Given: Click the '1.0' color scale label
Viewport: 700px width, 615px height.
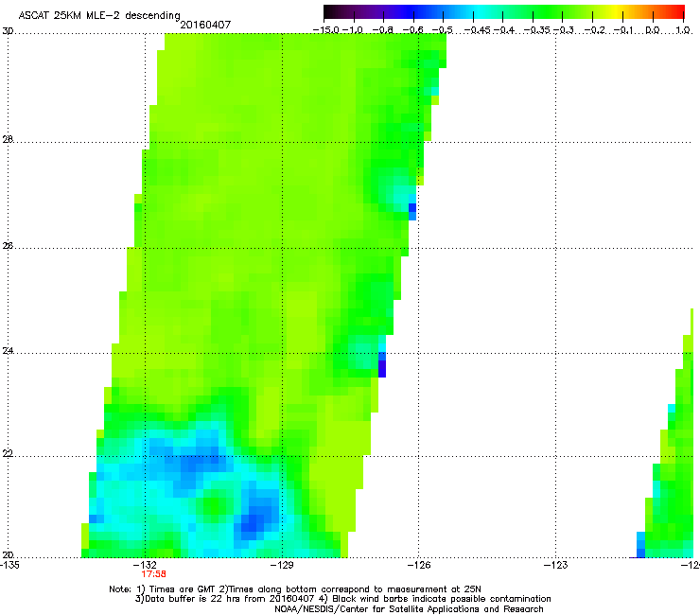Looking at the screenshot, I should click(x=683, y=30).
